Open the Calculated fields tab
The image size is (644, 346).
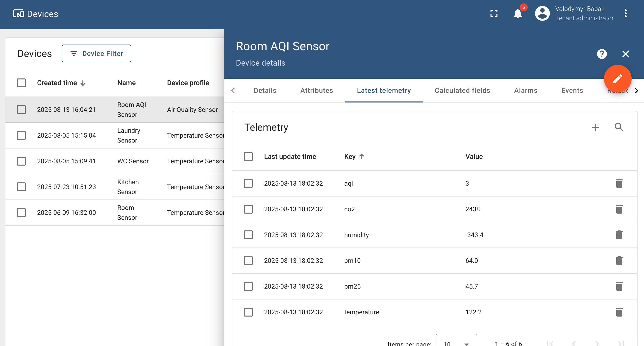point(462,91)
